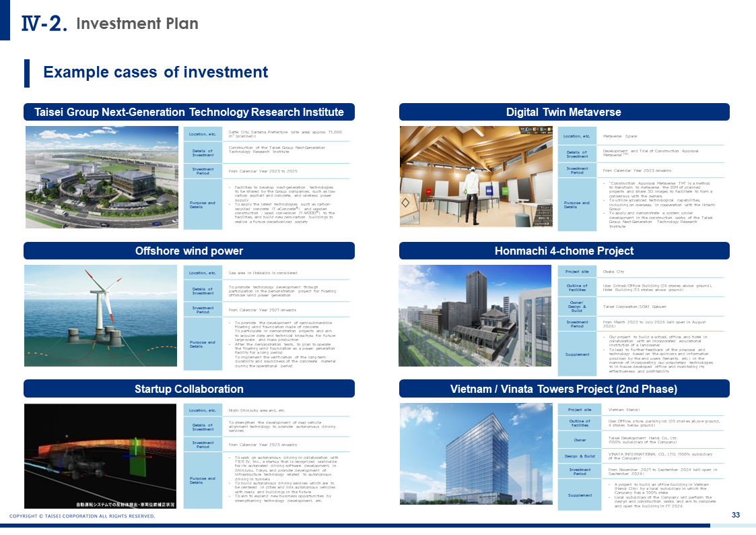Click "Details of Investment" label under Digital Twin Metaverse
Screen dimensions: 756x535
(577, 154)
